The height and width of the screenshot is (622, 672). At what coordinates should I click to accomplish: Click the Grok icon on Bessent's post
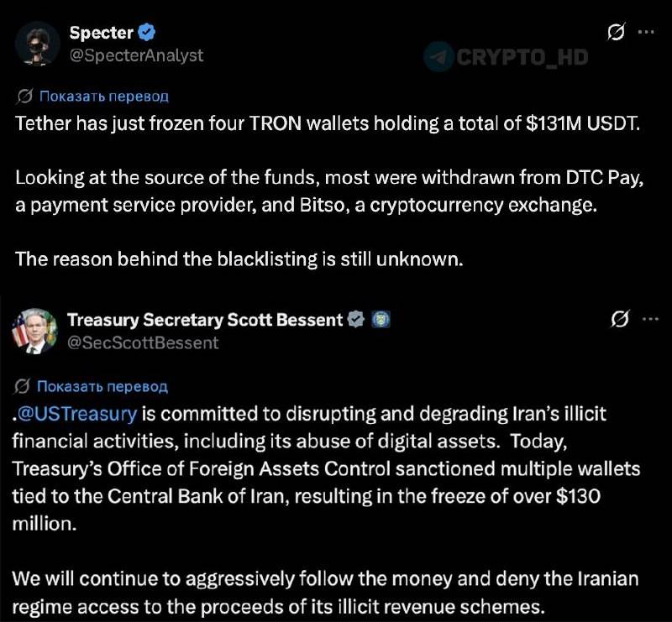(620, 319)
